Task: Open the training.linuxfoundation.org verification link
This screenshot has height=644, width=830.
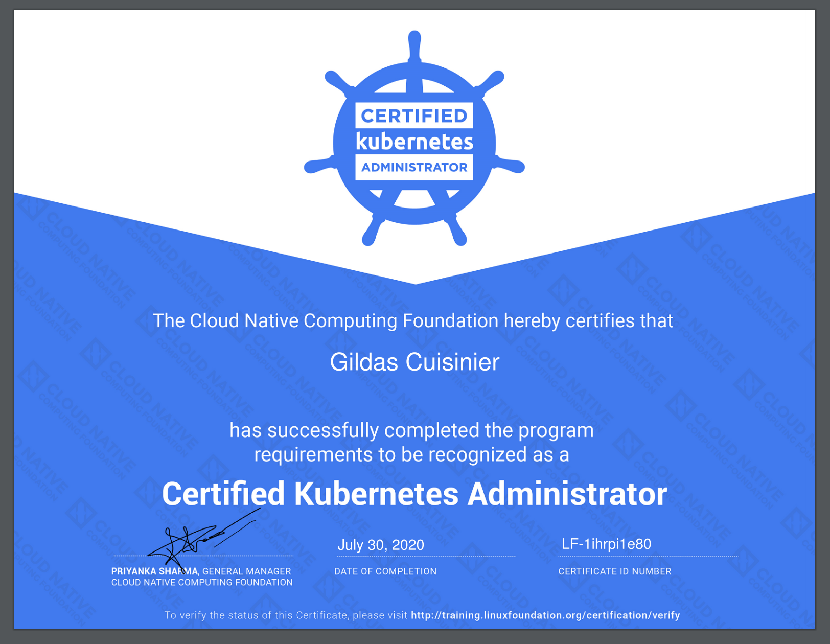Action: (x=545, y=615)
